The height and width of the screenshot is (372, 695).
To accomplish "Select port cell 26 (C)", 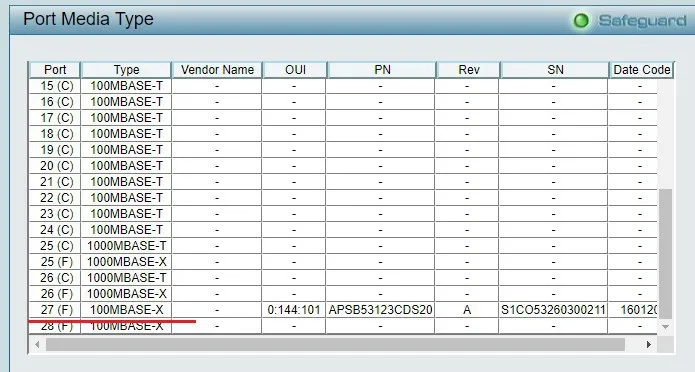I will [x=56, y=277].
